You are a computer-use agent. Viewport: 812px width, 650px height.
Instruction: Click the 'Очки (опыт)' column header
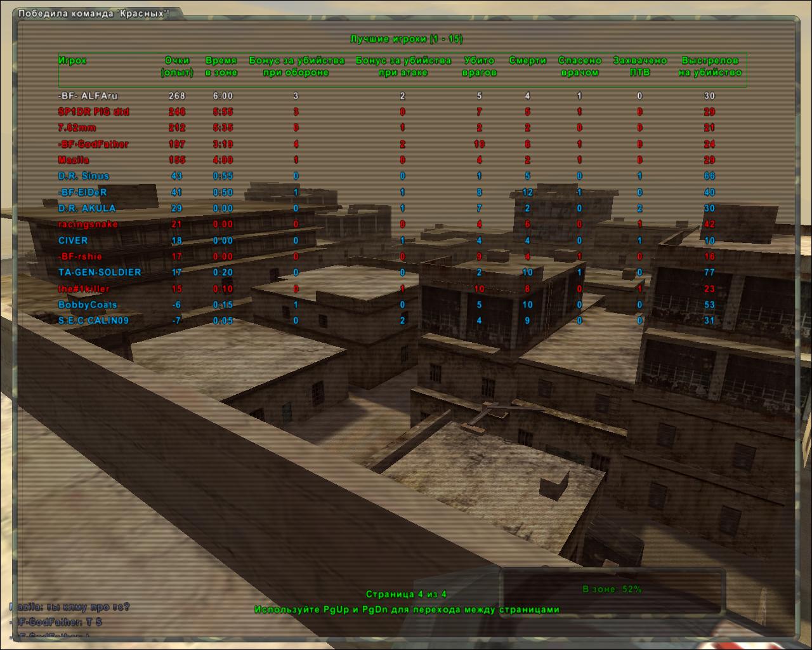pyautogui.click(x=177, y=67)
